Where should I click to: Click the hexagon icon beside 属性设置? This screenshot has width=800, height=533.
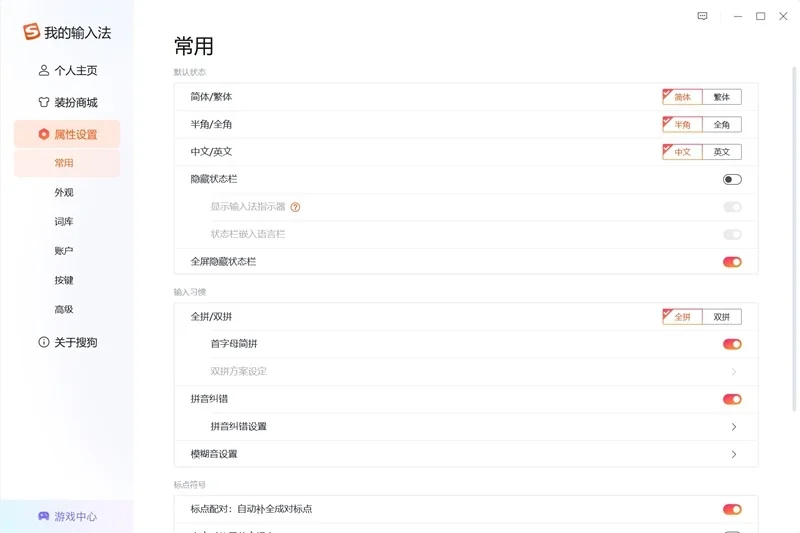[x=44, y=134]
